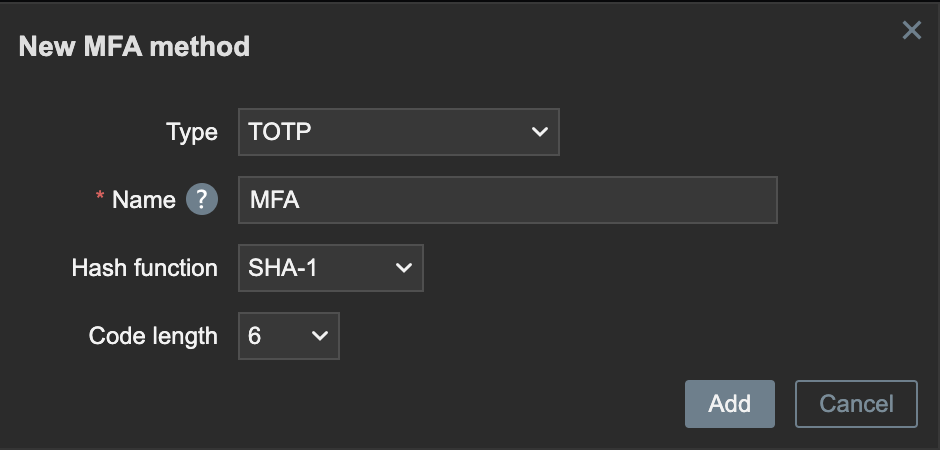Click the New MFA method dialog title
Screen dimensions: 940x450
pyautogui.click(x=134, y=47)
